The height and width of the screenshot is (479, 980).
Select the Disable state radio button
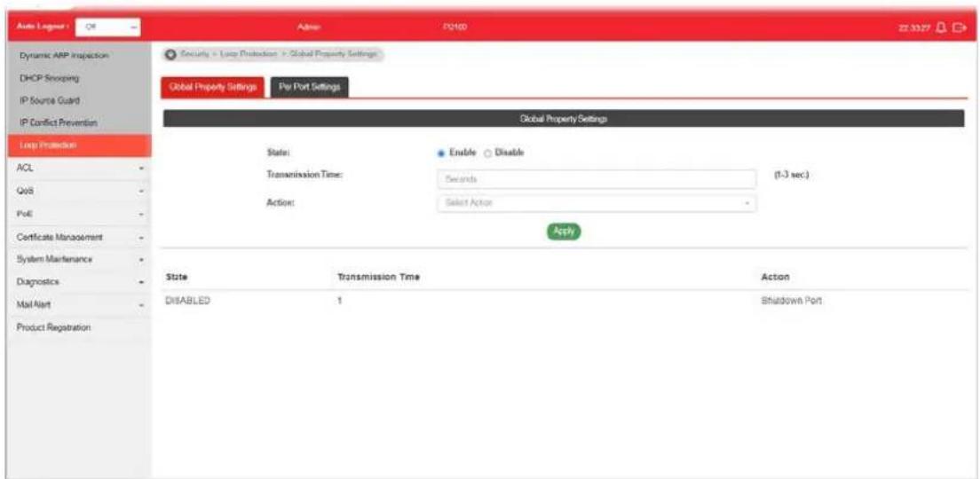tap(488, 153)
